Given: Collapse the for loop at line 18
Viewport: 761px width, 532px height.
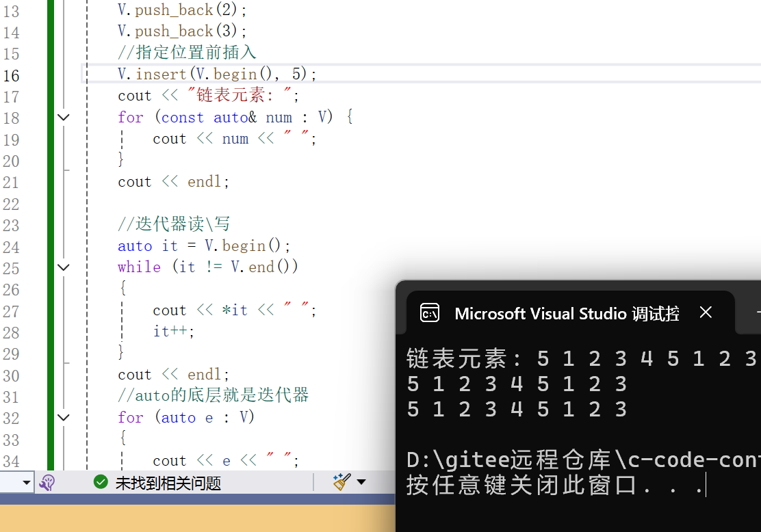Looking at the screenshot, I should pyautogui.click(x=64, y=118).
